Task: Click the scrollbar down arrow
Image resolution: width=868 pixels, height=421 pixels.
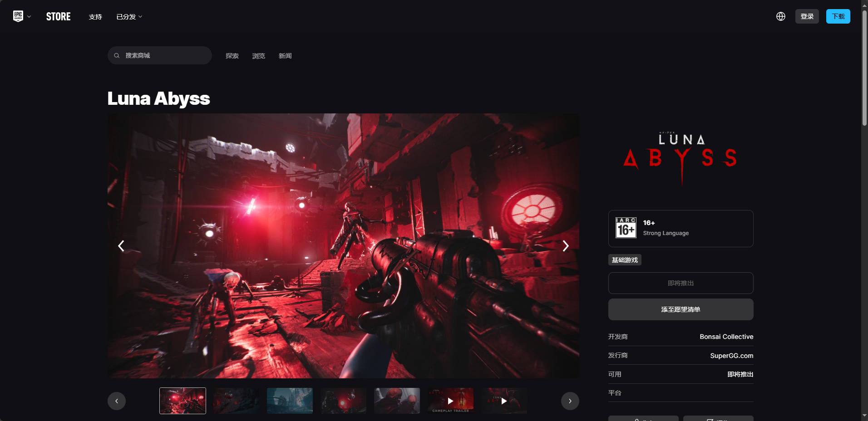Action: click(864, 416)
